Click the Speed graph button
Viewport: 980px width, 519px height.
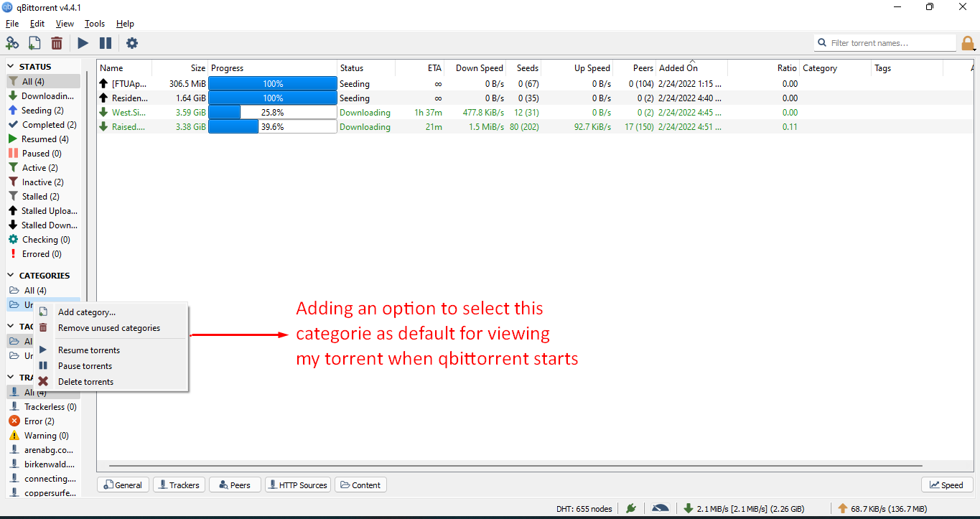click(947, 485)
